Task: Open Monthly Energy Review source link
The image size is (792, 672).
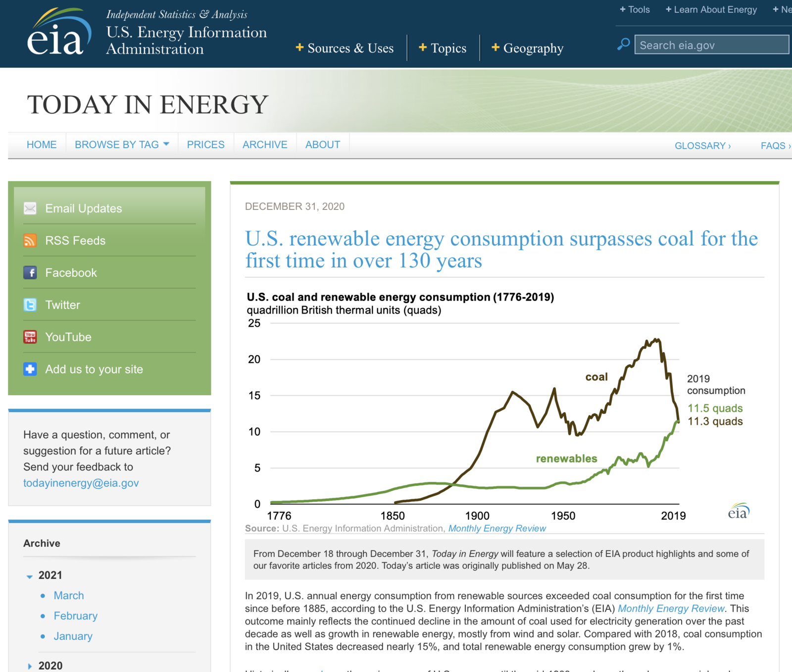Action: coord(497,528)
